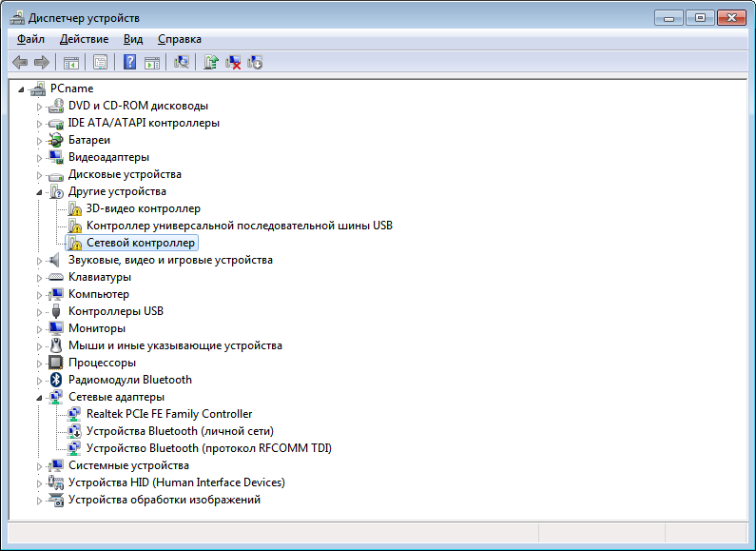The width and height of the screenshot is (756, 551).
Task: Select the Клавиатуры keyboard icon
Action: click(56, 278)
